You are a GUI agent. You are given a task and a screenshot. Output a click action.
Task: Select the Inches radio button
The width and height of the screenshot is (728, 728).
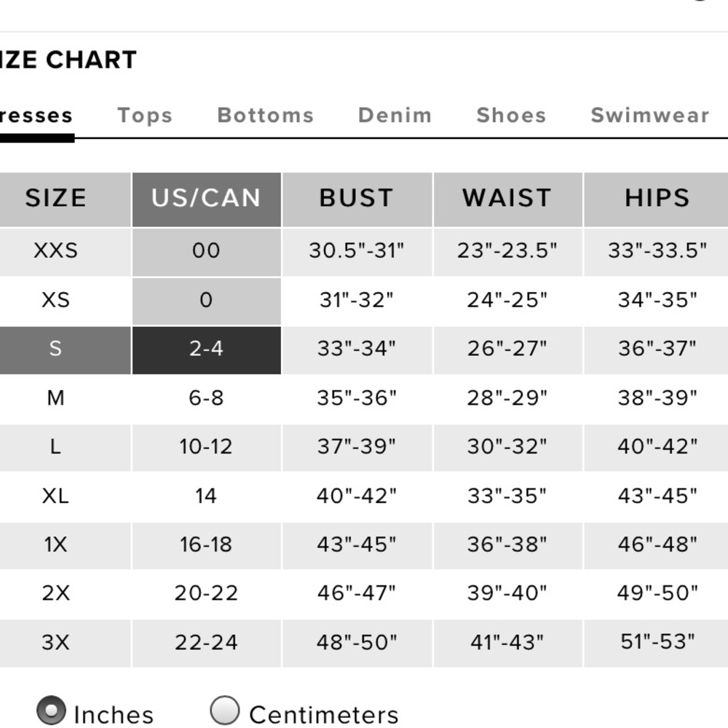coord(51,711)
